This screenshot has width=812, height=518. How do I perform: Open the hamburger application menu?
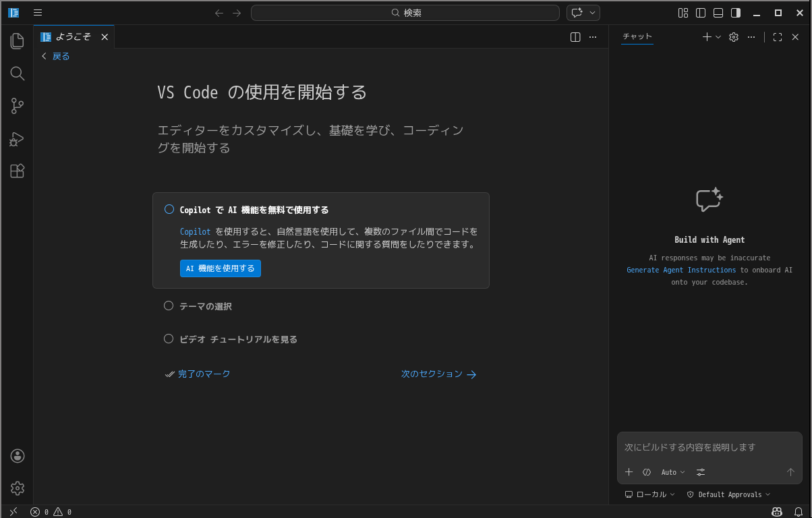pyautogui.click(x=38, y=13)
